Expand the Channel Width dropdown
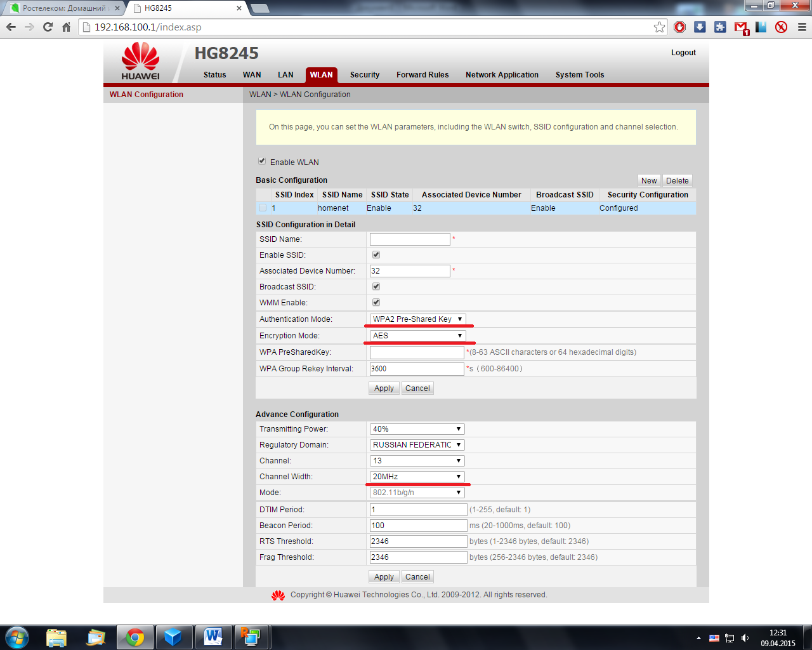The image size is (812, 650). point(417,477)
